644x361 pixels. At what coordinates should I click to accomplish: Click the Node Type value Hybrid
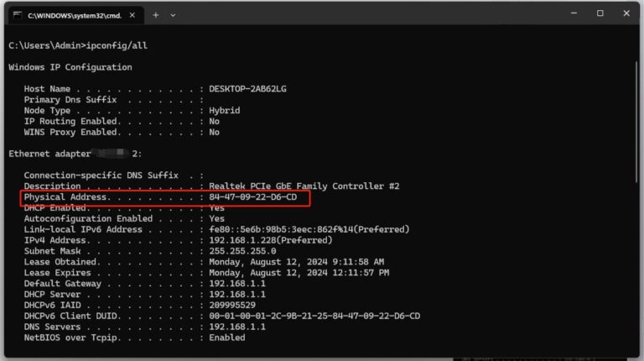click(x=224, y=111)
